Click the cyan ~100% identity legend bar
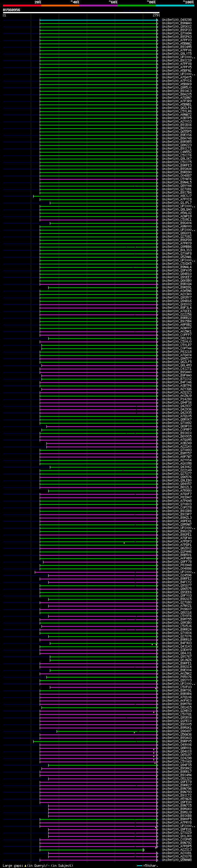 tap(175, 6)
